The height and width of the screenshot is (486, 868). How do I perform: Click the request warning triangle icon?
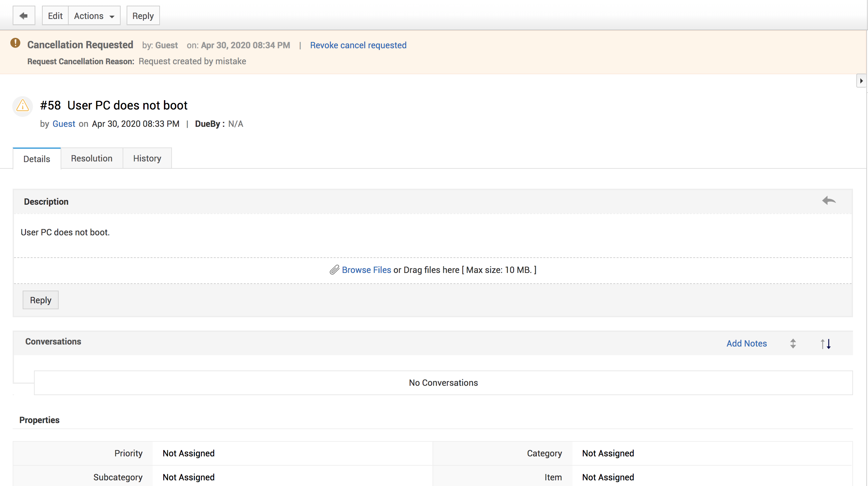(x=23, y=106)
